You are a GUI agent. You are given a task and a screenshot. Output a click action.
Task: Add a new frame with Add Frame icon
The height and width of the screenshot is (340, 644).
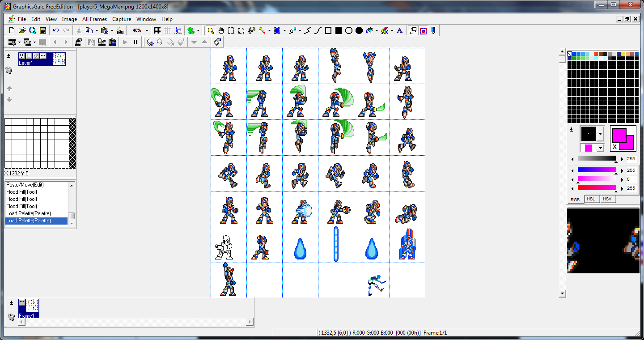click(x=13, y=42)
